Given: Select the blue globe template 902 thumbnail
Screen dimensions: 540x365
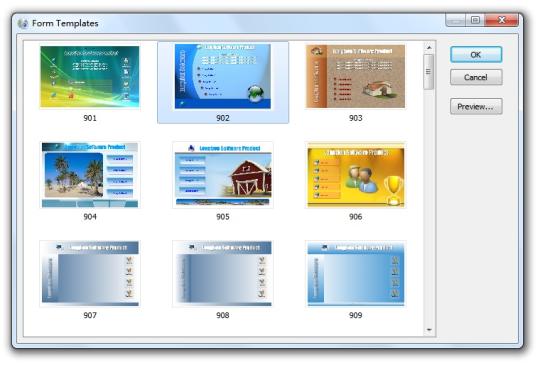Looking at the screenshot, I should [223, 76].
